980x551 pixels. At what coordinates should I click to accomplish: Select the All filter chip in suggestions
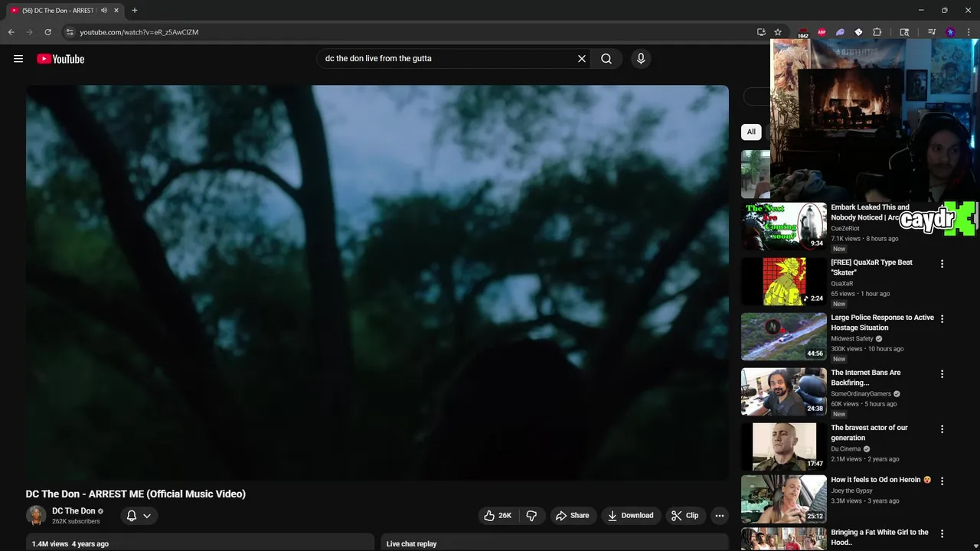[751, 132]
